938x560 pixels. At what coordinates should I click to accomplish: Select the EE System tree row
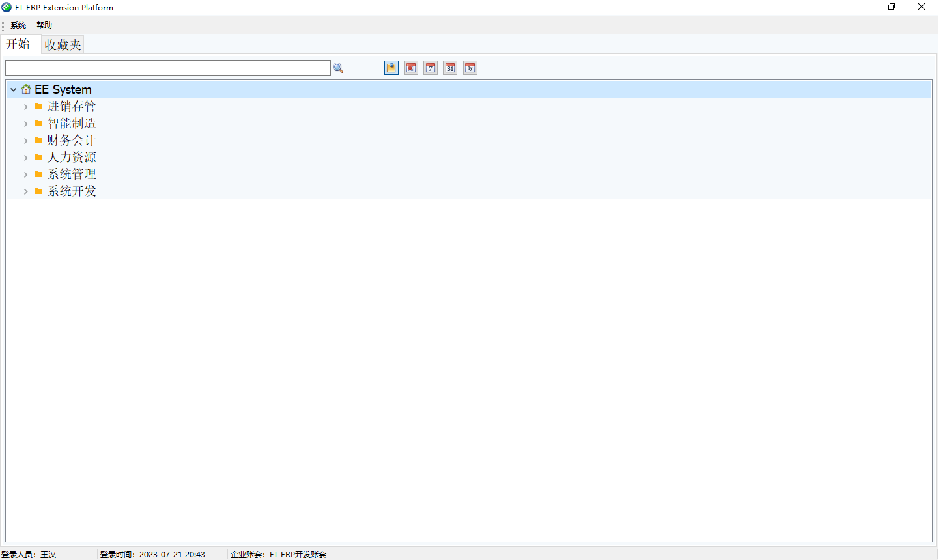click(x=469, y=89)
